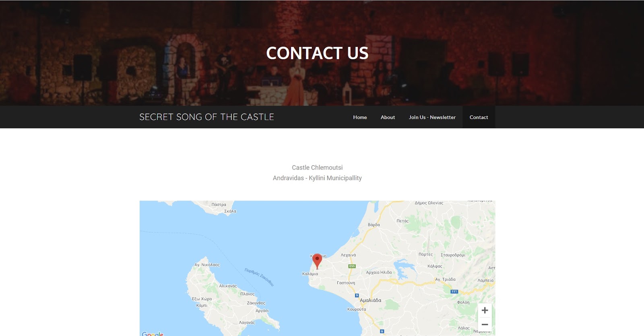
Task: Zoom out with the map minus button
Action: coord(485,324)
